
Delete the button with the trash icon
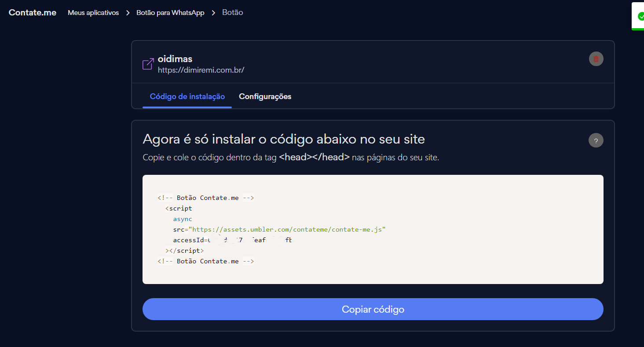tap(596, 59)
